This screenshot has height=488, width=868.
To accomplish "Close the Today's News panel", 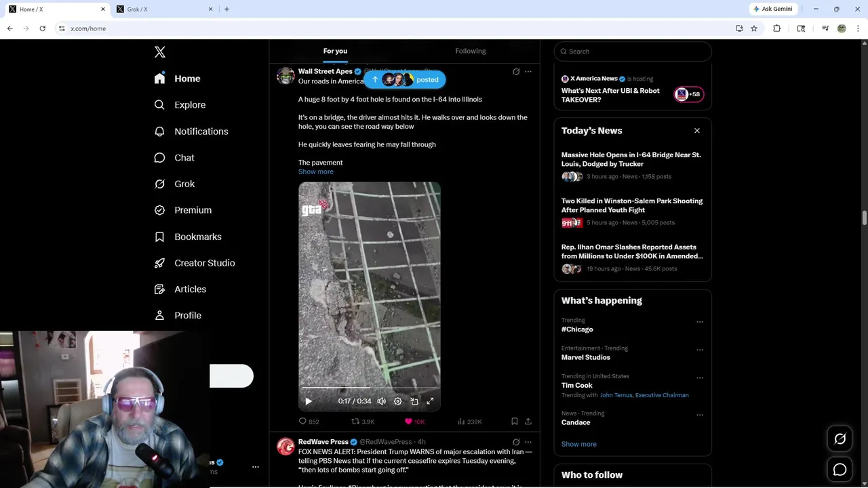I will [x=697, y=131].
